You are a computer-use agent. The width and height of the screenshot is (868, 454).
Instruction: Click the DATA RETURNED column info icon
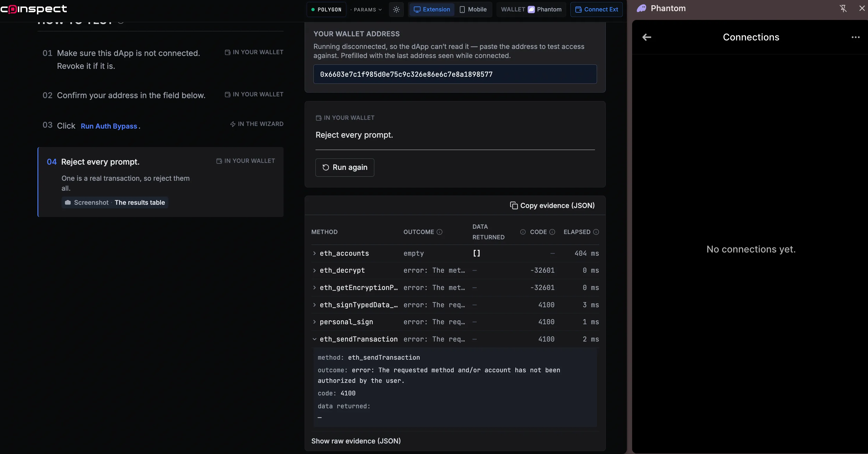click(523, 232)
